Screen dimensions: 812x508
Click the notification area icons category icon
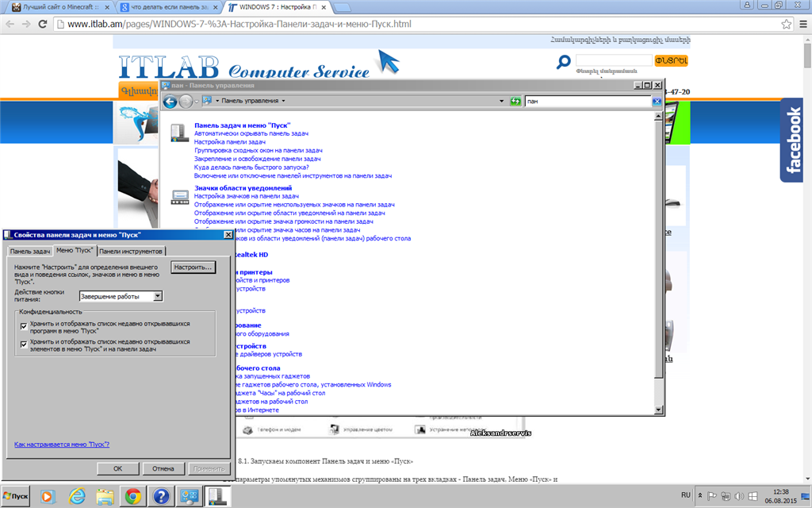pos(180,197)
